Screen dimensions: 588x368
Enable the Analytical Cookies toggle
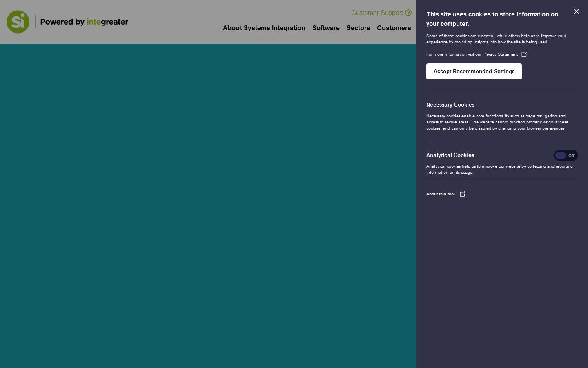[x=566, y=155]
